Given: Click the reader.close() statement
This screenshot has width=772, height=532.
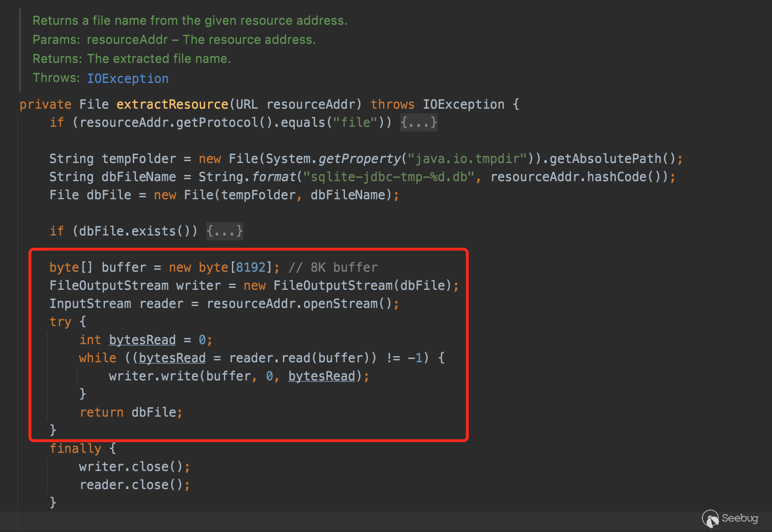Looking at the screenshot, I should [135, 485].
